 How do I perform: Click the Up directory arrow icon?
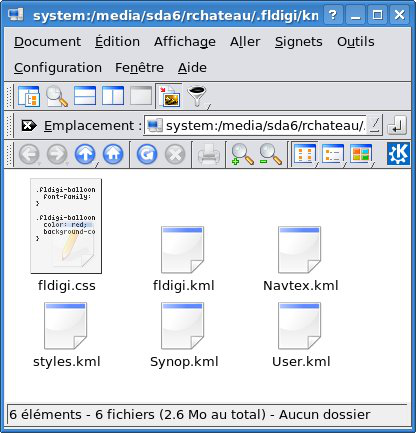(85, 154)
